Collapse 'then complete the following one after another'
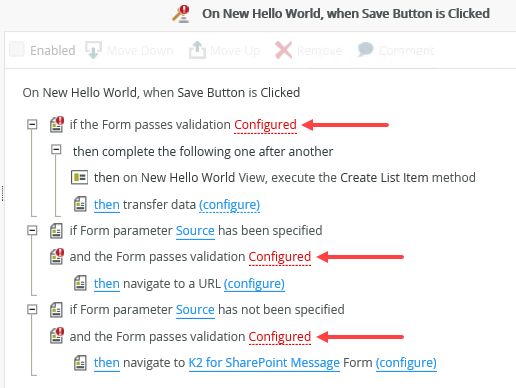Image resolution: width=516 pixels, height=388 pixels. 56,150
